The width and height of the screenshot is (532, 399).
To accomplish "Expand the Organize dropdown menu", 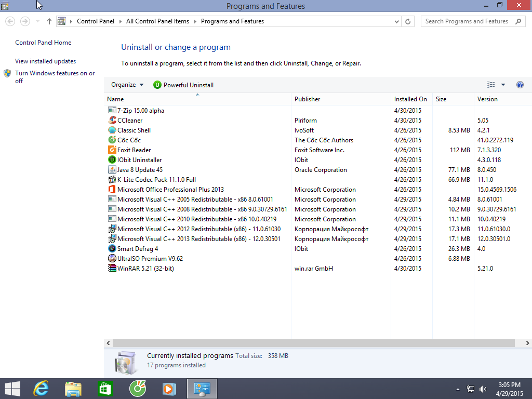I will click(127, 85).
